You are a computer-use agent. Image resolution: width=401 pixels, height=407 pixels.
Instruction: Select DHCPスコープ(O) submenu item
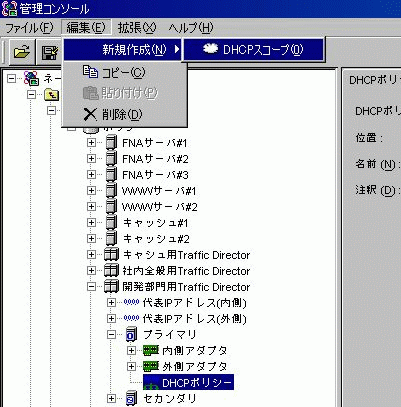[x=253, y=50]
